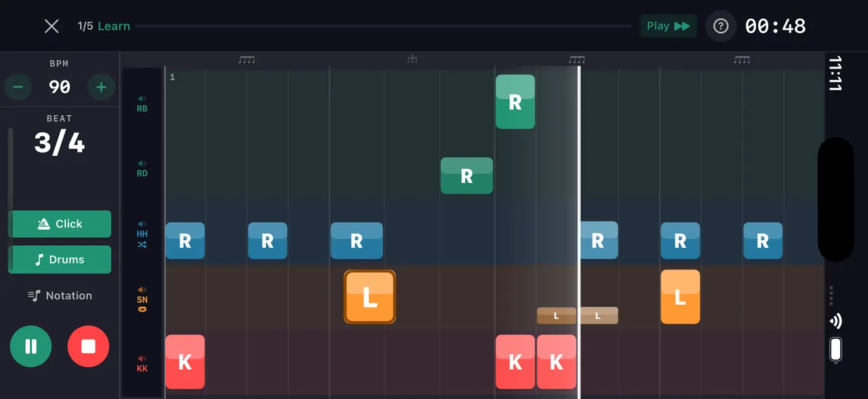Open the help question mark icon

(721, 26)
